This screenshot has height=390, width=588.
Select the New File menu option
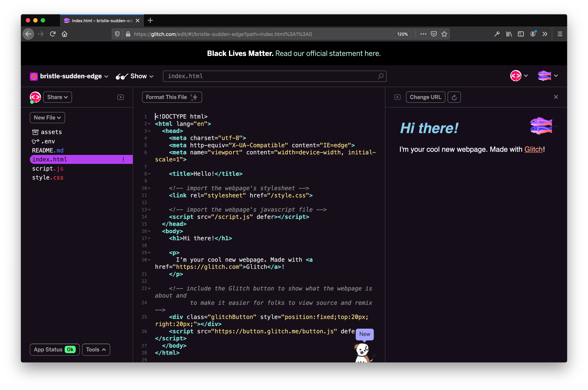click(x=47, y=117)
